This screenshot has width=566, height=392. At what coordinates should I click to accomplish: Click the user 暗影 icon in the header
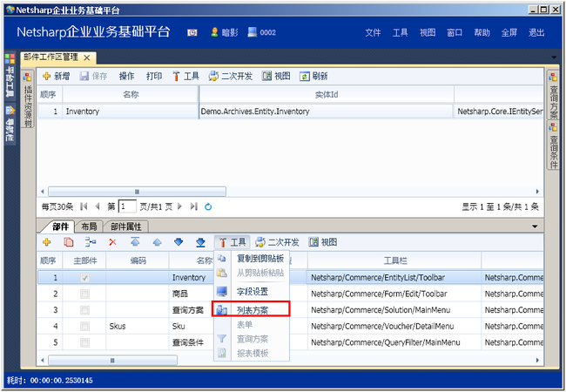[x=214, y=32]
